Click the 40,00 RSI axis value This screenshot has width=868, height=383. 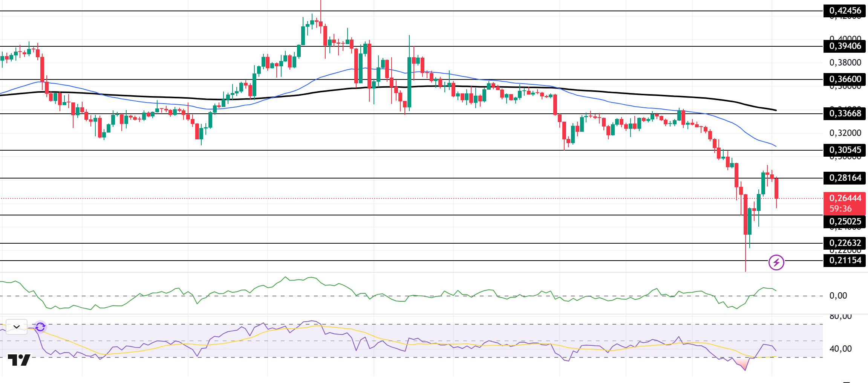point(840,349)
